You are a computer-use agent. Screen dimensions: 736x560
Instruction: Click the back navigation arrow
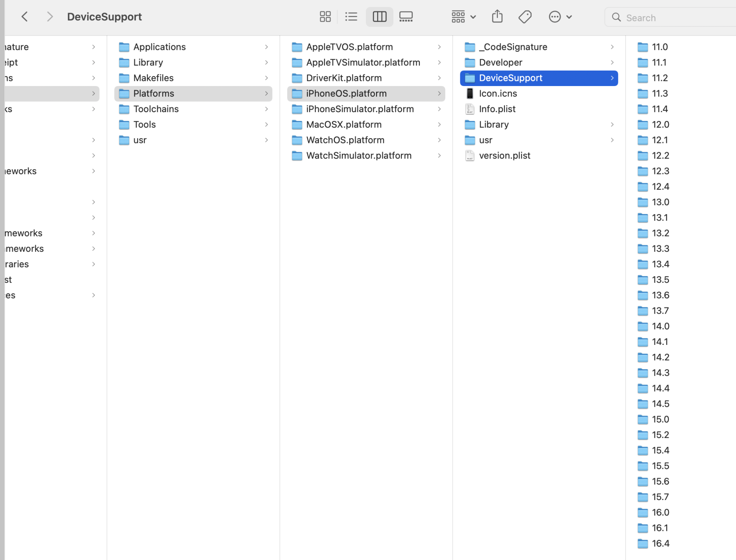[x=25, y=17]
